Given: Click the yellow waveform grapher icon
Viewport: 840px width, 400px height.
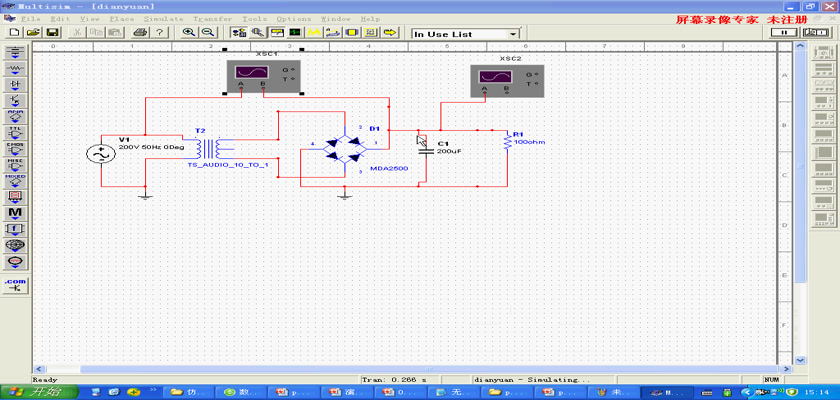Looking at the screenshot, I should pos(314,32).
